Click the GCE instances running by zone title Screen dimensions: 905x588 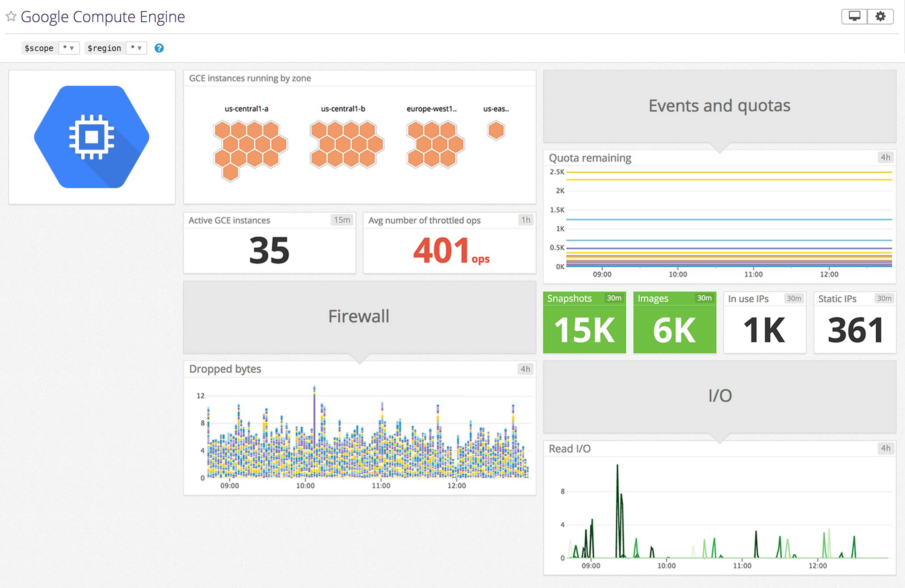[250, 78]
